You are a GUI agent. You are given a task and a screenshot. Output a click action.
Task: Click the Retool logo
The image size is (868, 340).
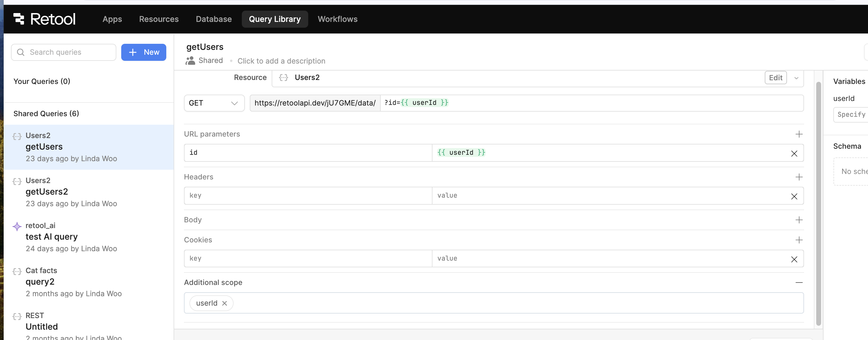click(44, 19)
